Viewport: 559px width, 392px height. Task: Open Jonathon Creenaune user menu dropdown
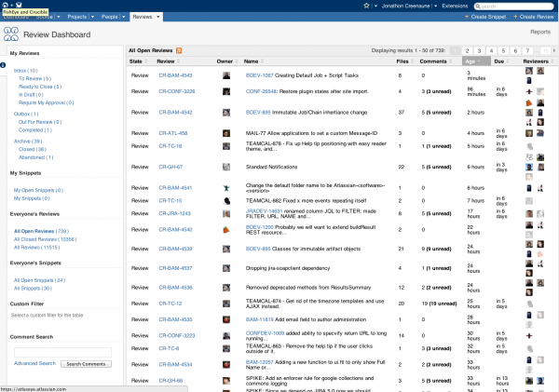click(435, 7)
